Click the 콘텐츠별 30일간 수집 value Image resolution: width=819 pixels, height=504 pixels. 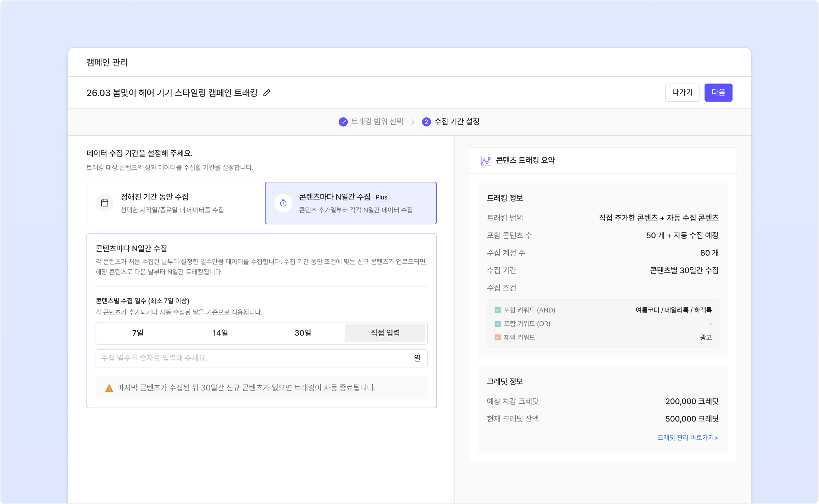click(x=684, y=270)
